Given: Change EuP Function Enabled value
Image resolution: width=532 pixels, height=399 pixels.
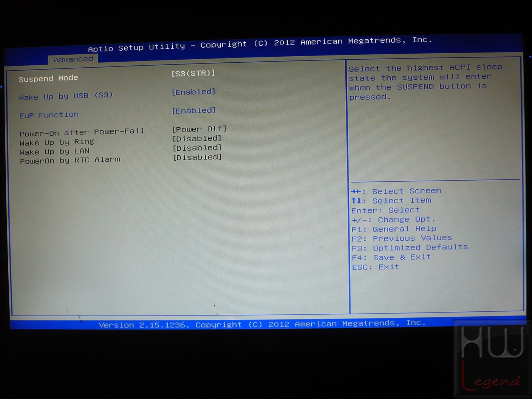Looking at the screenshot, I should point(194,111).
